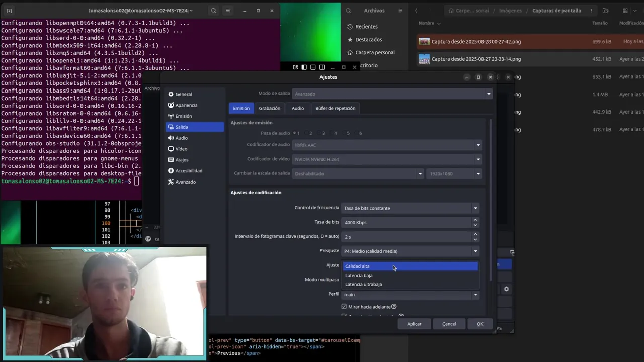Switch to the Audio tab in output settings
This screenshot has width=644, height=362.
pos(298,108)
